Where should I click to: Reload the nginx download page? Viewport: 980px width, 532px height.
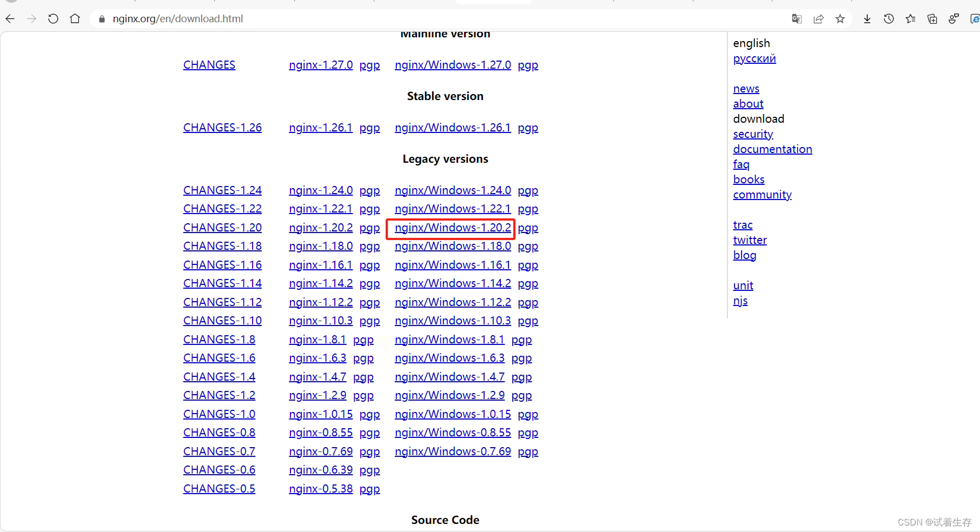point(53,19)
